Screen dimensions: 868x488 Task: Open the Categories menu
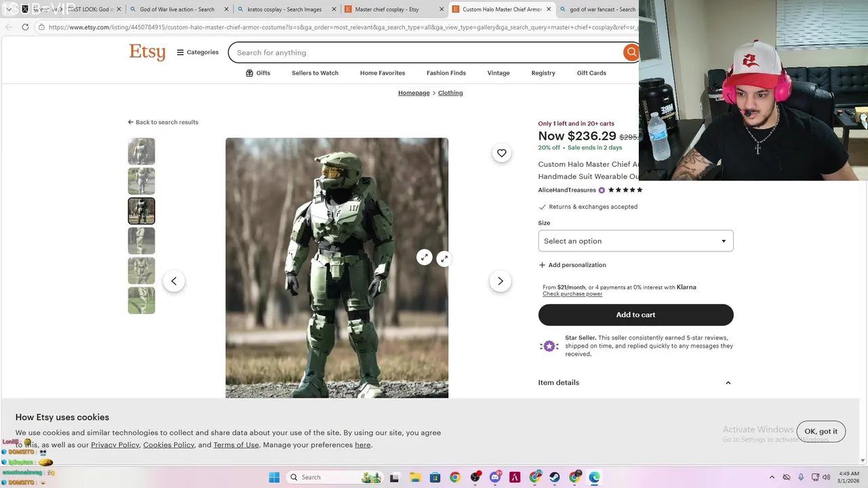198,52
